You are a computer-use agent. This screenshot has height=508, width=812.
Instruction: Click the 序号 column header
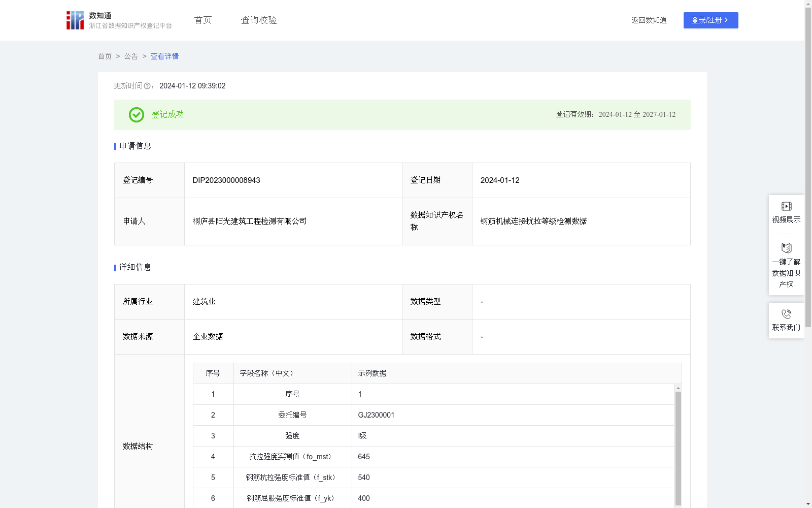point(213,373)
